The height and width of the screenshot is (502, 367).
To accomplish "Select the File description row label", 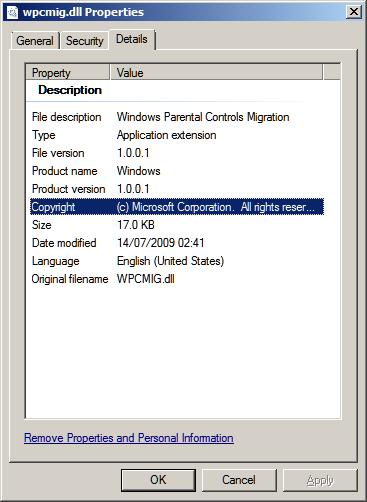I will pyautogui.click(x=67, y=117).
